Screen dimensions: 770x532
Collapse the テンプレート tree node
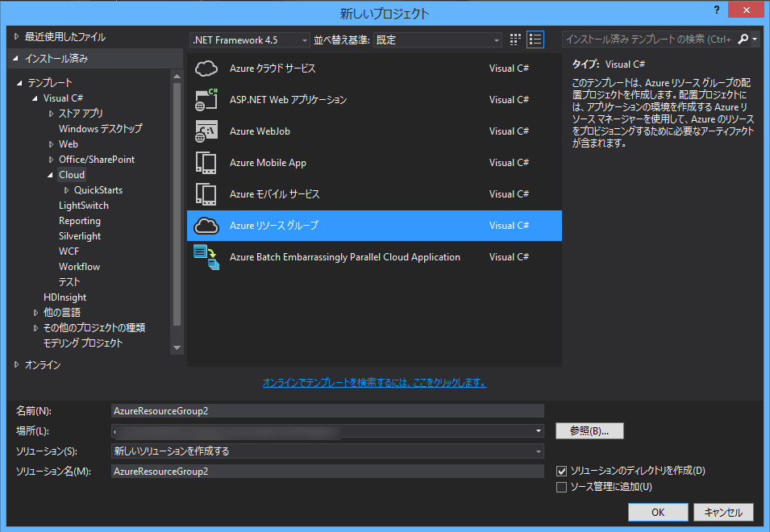(19, 83)
